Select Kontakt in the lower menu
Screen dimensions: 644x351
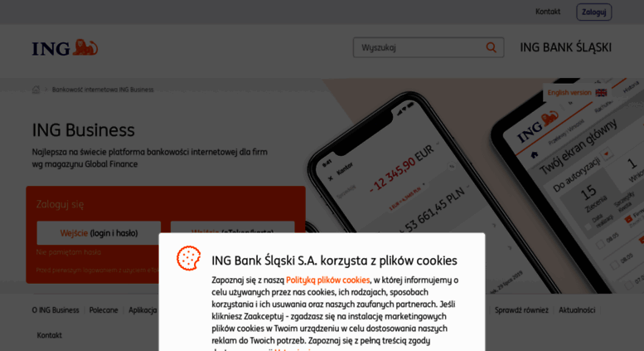click(x=49, y=335)
